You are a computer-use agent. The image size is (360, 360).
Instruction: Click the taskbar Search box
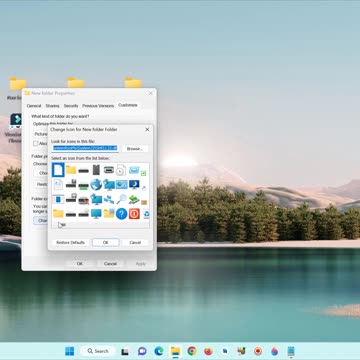coord(98,351)
